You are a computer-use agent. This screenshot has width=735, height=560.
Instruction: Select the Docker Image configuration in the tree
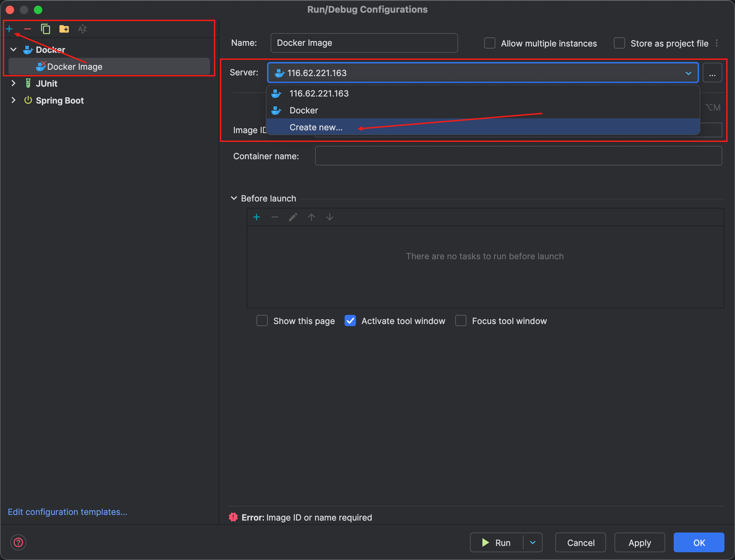109,67
